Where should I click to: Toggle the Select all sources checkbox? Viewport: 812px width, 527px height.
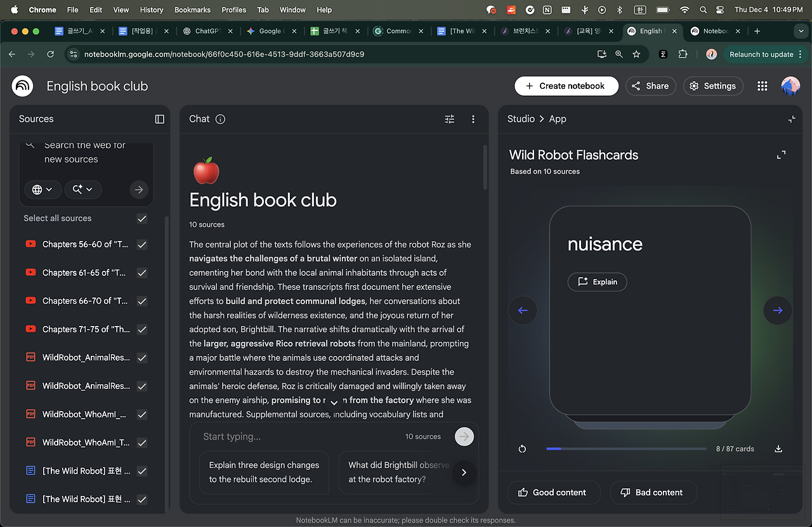point(142,218)
